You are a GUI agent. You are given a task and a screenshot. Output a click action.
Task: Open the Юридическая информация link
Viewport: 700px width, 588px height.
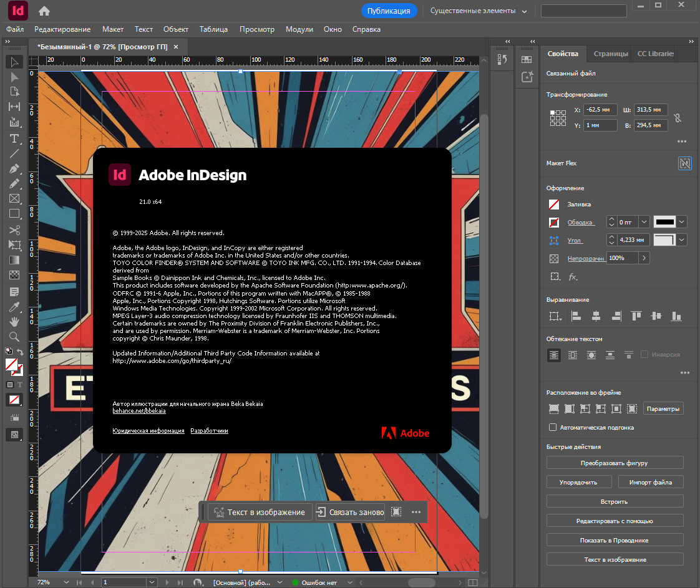(x=148, y=430)
